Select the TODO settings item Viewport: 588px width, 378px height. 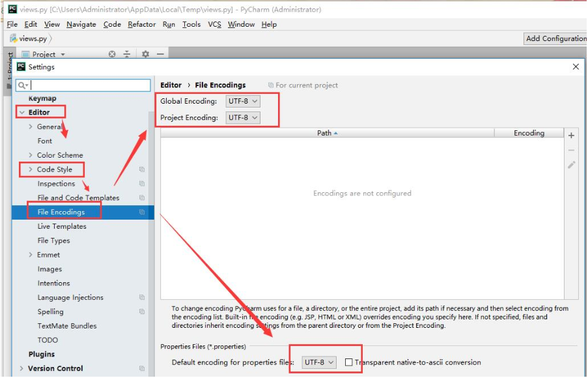click(48, 340)
